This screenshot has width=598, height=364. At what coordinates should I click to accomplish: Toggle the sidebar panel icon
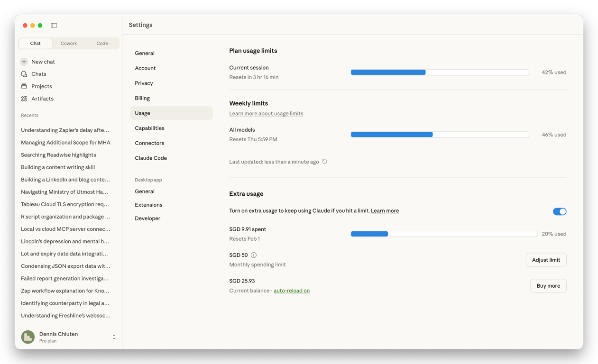(54, 25)
